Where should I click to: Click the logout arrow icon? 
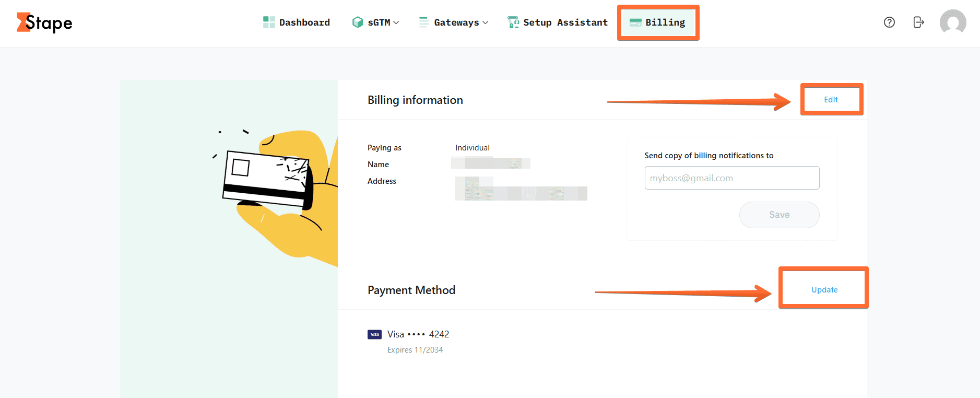[x=918, y=22]
